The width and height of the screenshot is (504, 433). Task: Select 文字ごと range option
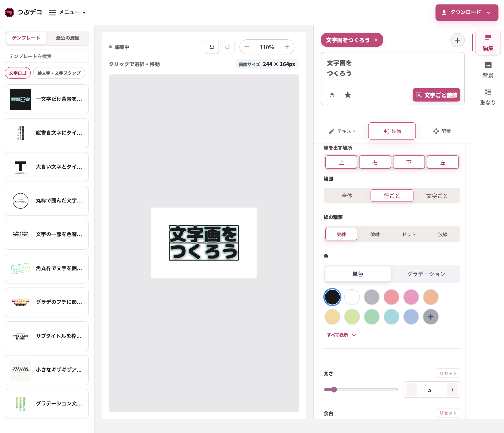(437, 196)
